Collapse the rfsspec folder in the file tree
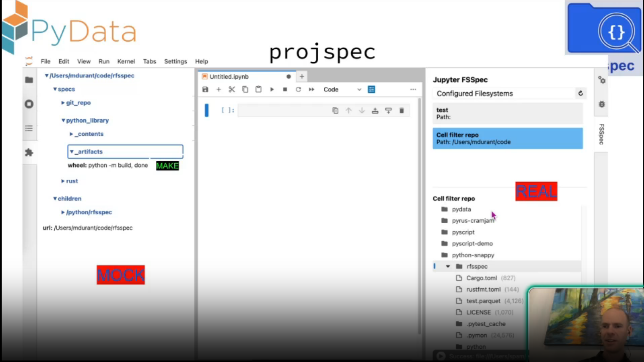 click(448, 266)
